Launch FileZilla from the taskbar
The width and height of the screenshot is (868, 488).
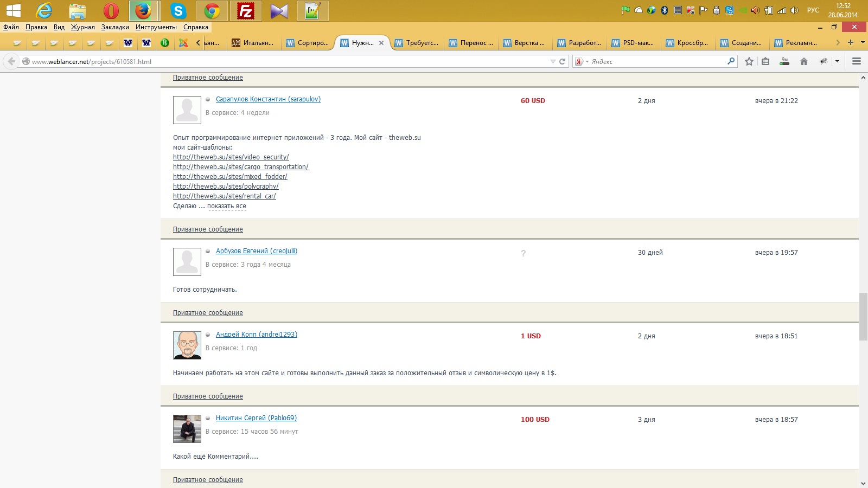point(246,11)
